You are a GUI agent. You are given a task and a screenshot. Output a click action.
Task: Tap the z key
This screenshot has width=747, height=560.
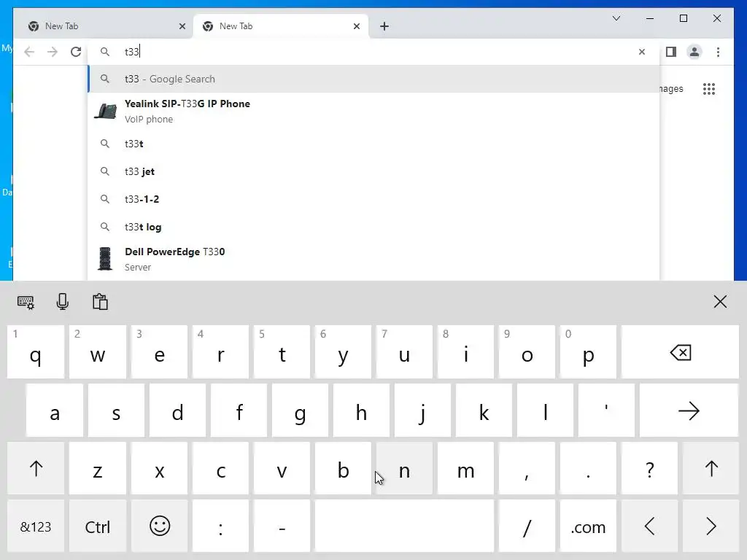98,469
